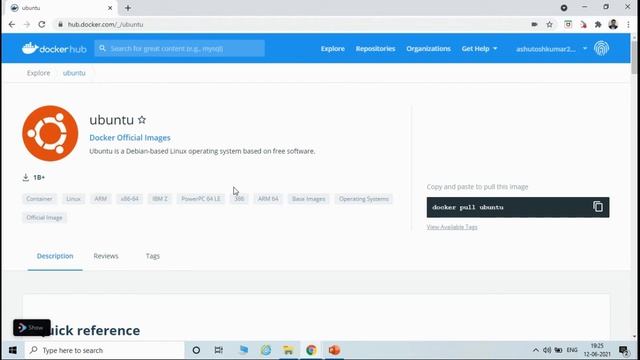
Task: Open the clock and date in tray
Action: click(x=597, y=350)
